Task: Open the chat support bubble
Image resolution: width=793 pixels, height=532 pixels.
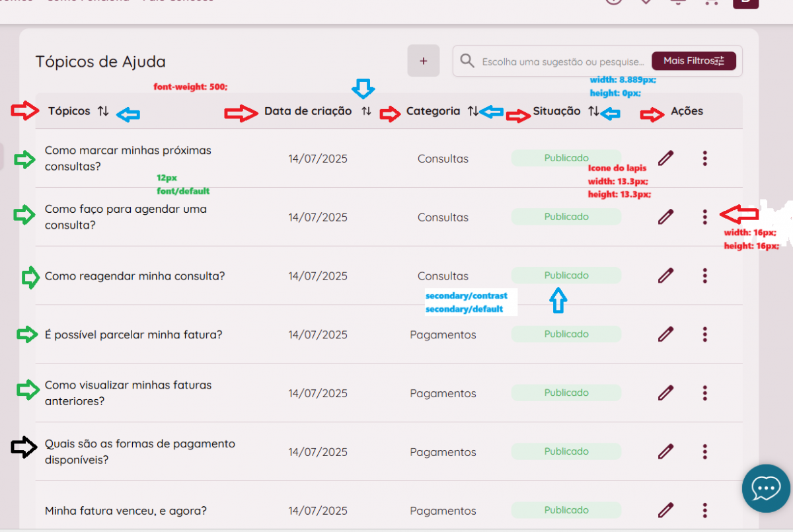Action: point(766,488)
